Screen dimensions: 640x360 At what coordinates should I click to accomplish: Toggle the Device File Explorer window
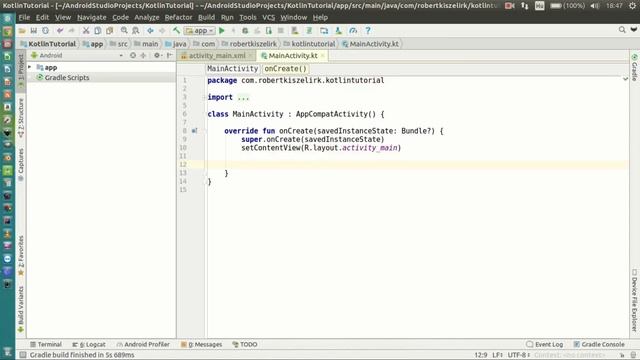tap(634, 300)
